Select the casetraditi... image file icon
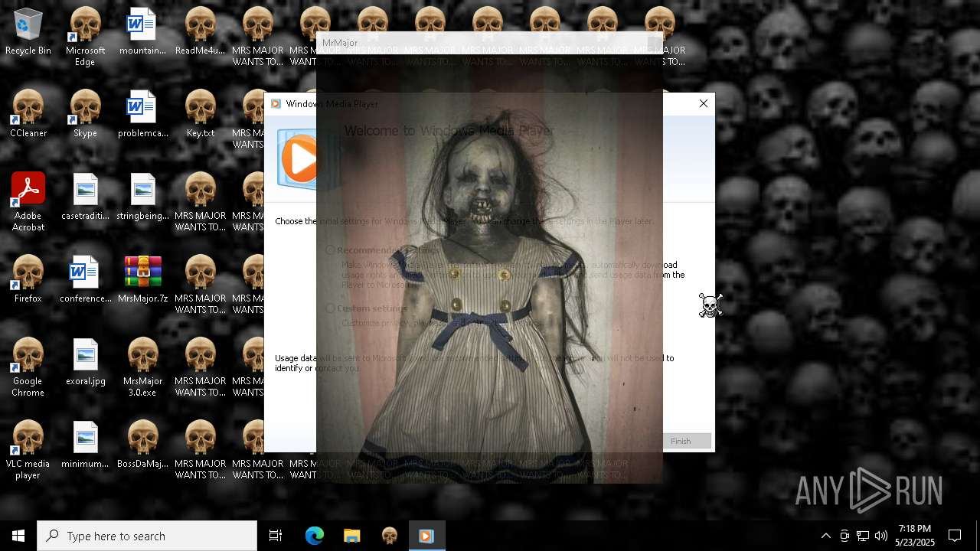The width and height of the screenshot is (980, 551). click(85, 197)
